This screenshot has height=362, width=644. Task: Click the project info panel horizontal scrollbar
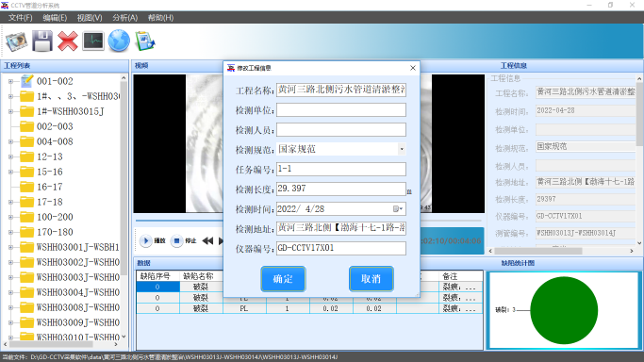coord(538,251)
